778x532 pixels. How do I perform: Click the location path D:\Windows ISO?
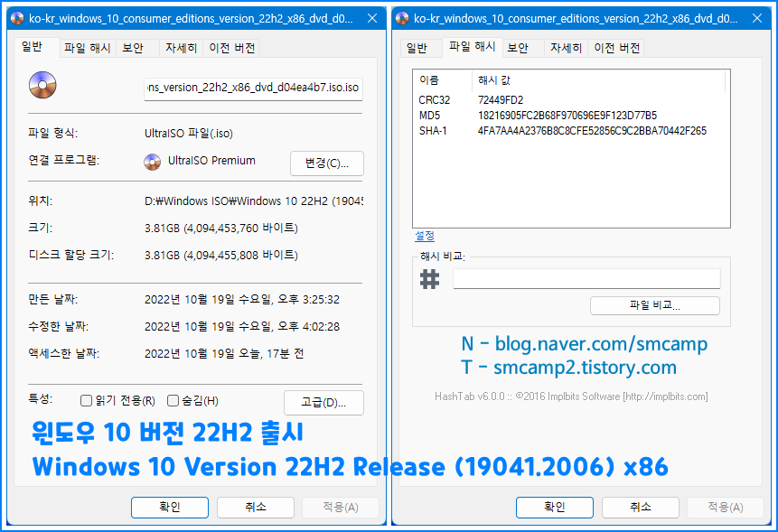(x=254, y=201)
